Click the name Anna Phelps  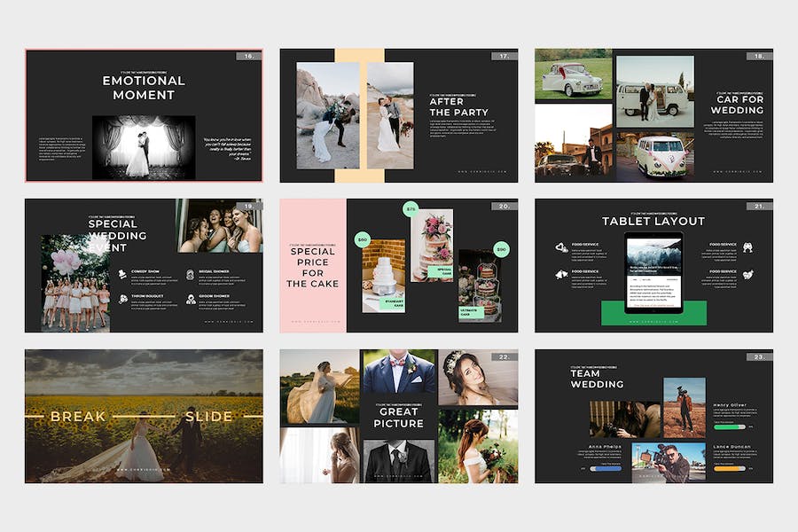pos(605,446)
